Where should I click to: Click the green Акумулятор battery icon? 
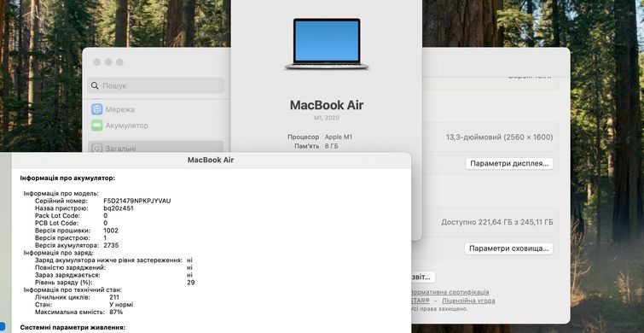[x=97, y=126]
